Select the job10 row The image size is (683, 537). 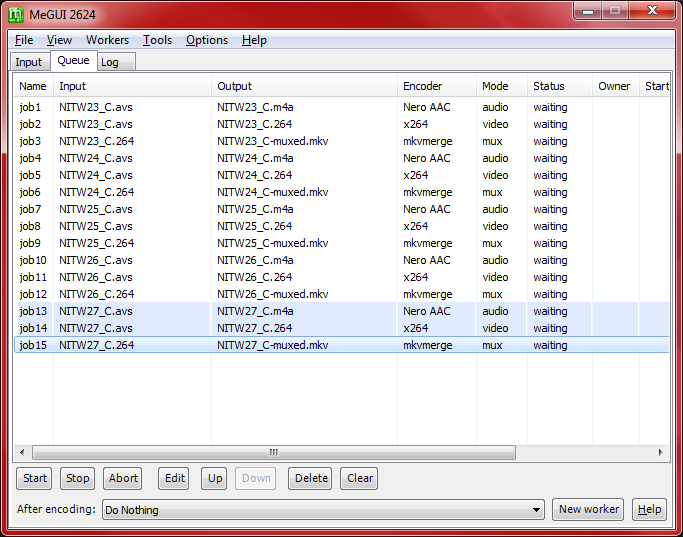click(342, 260)
